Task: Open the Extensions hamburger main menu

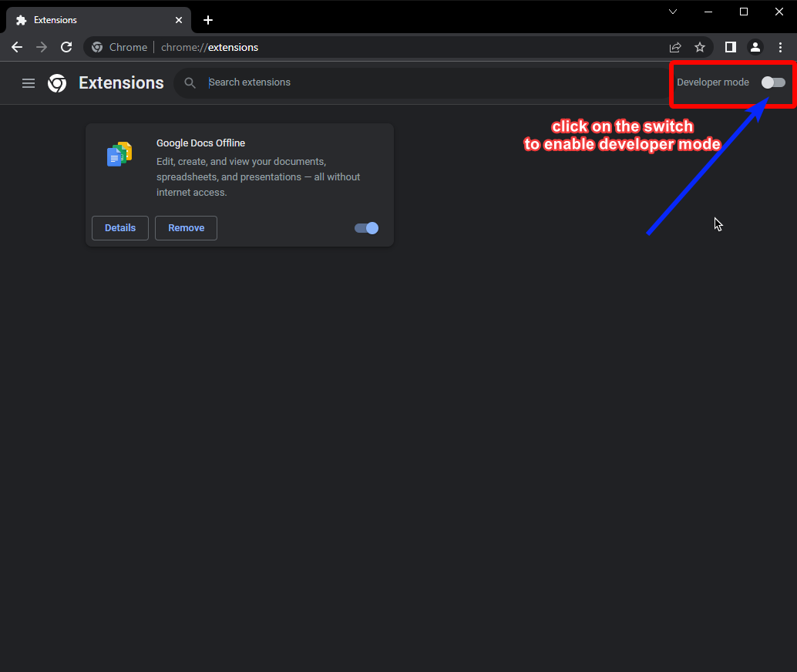Action: coord(29,83)
